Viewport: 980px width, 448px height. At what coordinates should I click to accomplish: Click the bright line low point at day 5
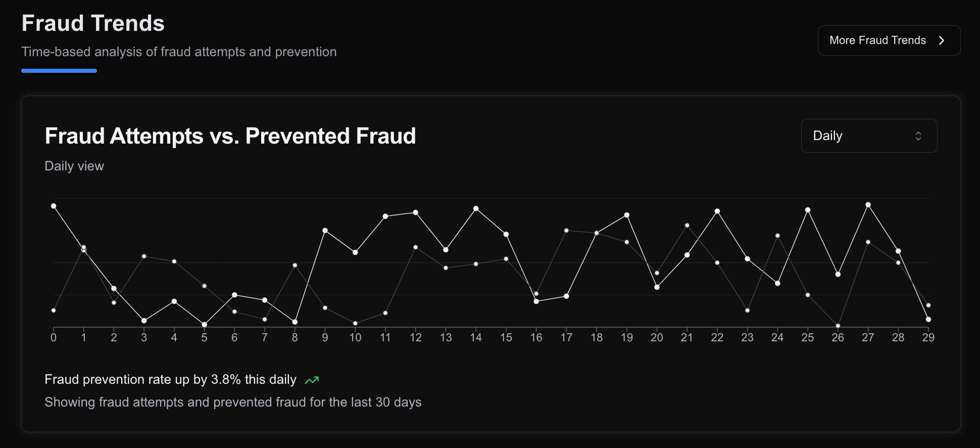click(x=204, y=325)
